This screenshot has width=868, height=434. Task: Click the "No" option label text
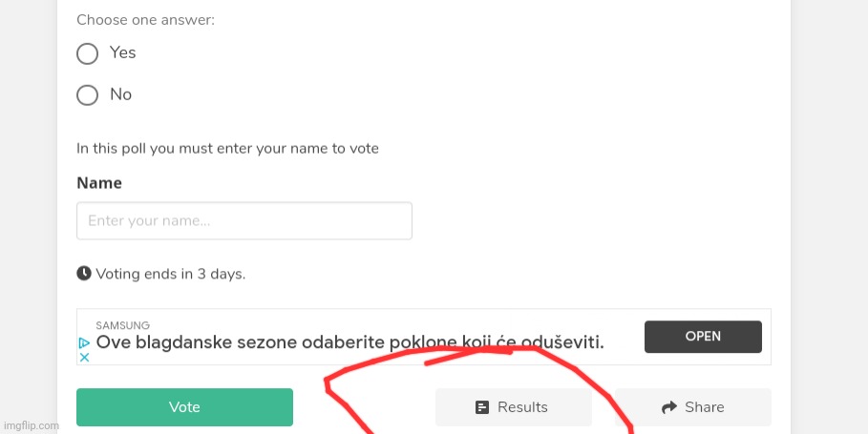pos(121,95)
